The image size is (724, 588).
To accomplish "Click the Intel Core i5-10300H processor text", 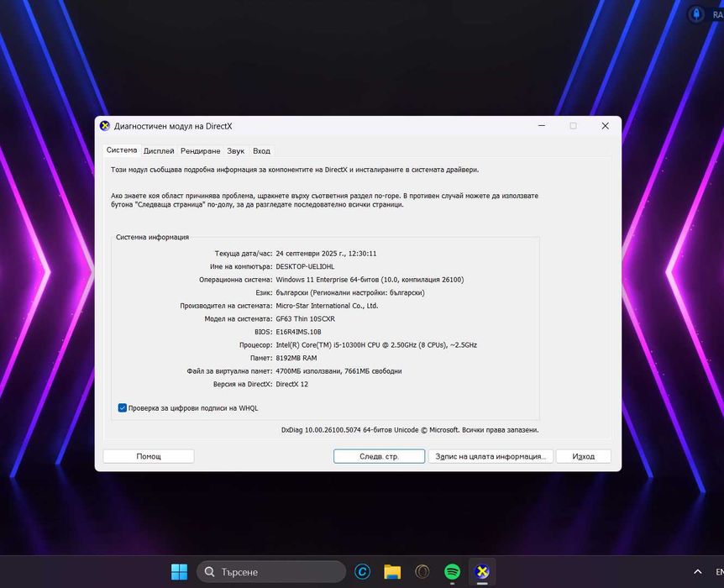I will (376, 345).
